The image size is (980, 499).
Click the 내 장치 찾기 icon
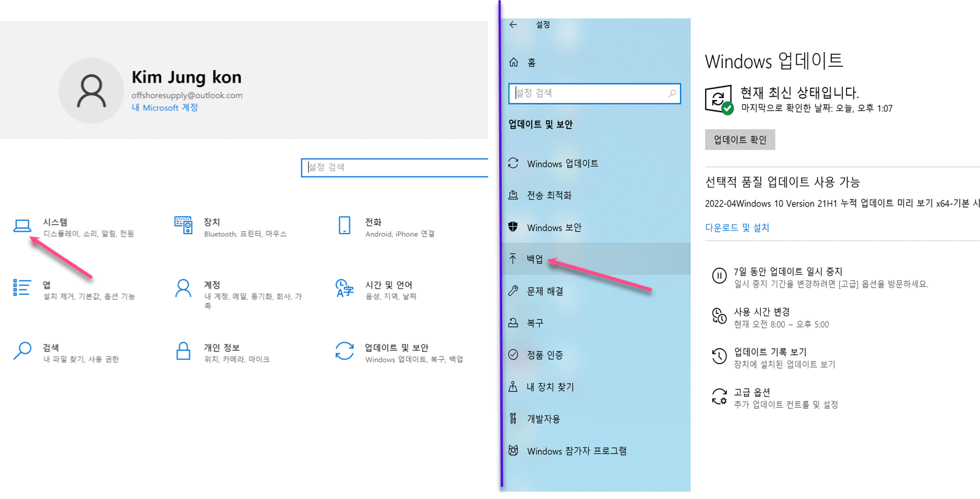click(x=513, y=386)
